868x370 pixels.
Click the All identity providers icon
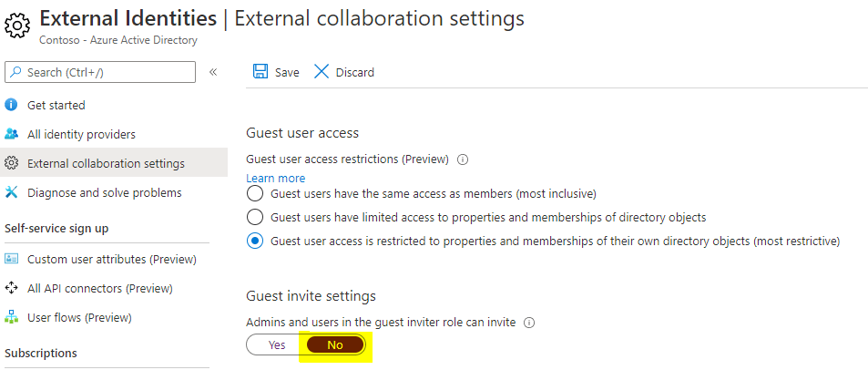12,134
